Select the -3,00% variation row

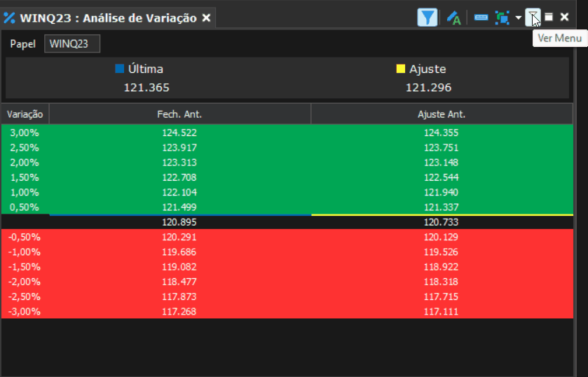pyautogui.click(x=287, y=311)
